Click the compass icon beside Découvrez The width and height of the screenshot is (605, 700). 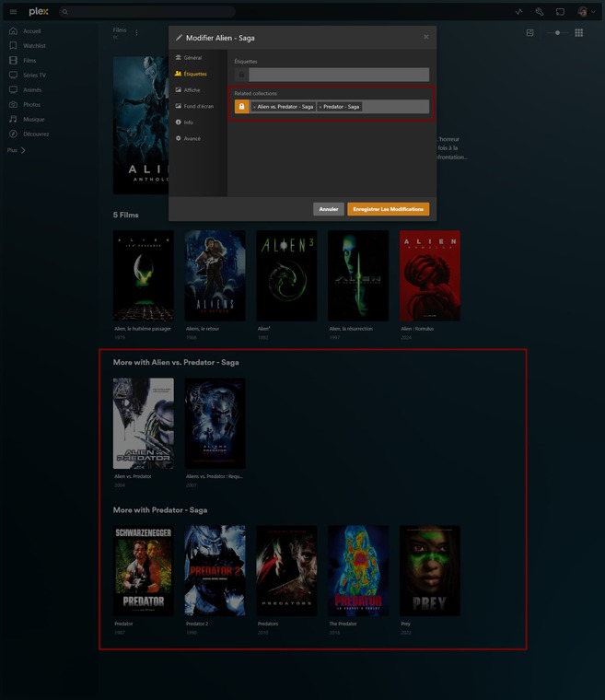[14, 134]
